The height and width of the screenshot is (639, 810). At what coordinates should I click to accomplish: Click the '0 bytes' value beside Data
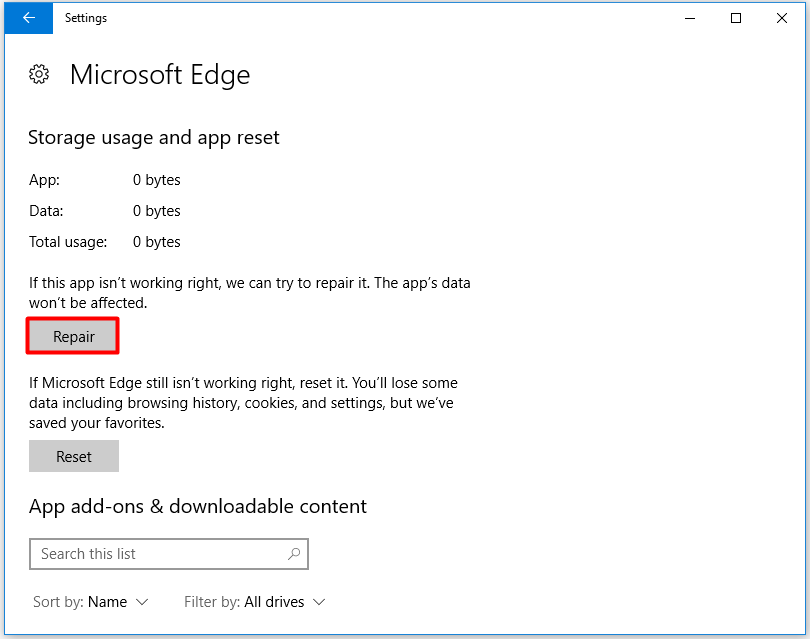coord(157,211)
